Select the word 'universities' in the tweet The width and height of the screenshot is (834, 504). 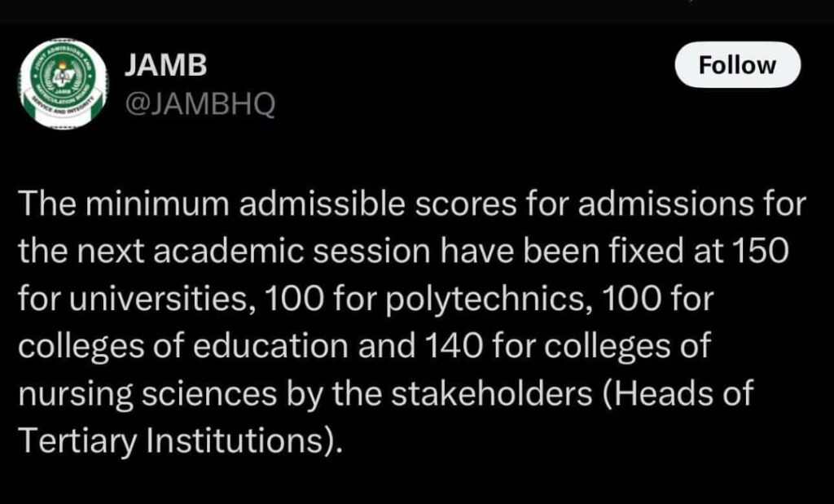coord(158,299)
